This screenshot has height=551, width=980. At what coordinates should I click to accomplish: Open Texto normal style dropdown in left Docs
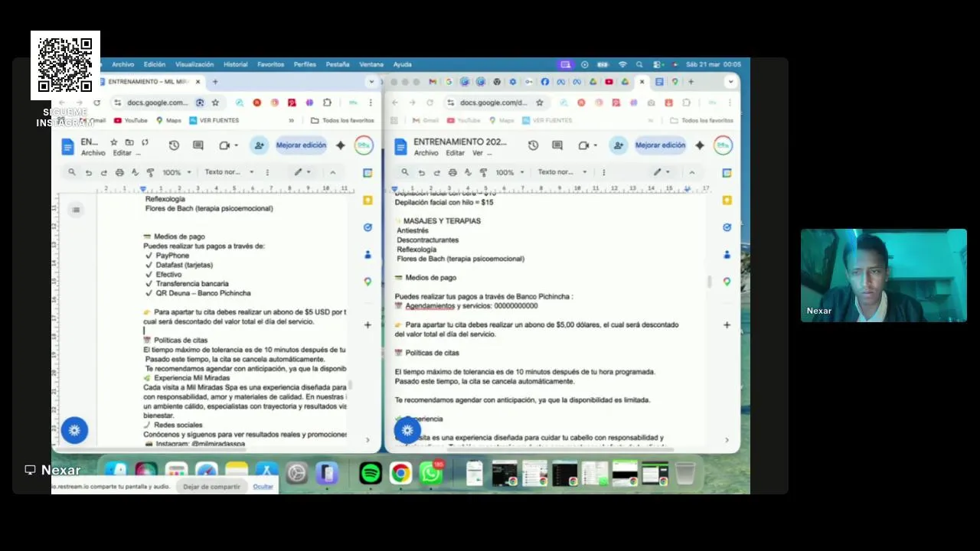(230, 172)
